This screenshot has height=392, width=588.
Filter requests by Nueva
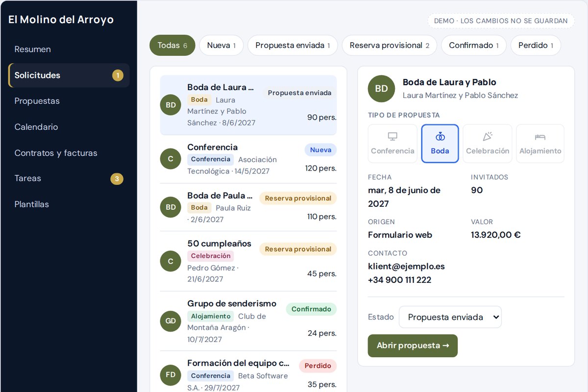click(221, 45)
